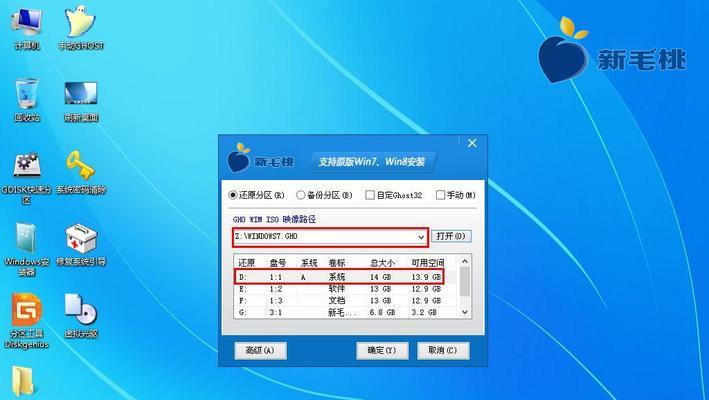Select the F: drive letter cell

[x=243, y=301]
